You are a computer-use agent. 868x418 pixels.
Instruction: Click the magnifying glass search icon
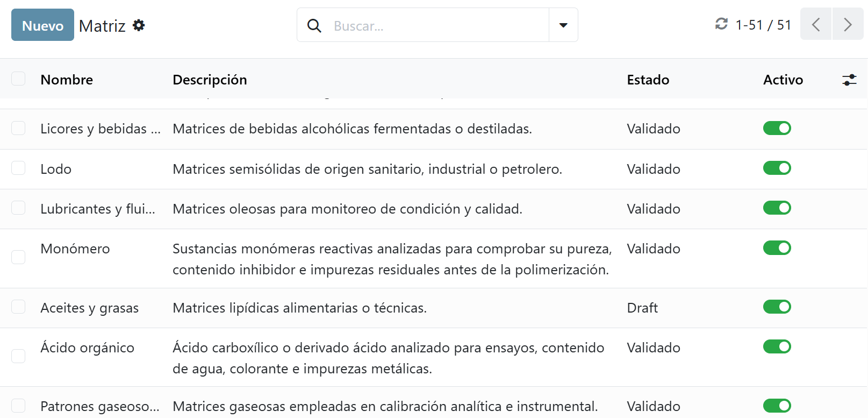pyautogui.click(x=314, y=25)
